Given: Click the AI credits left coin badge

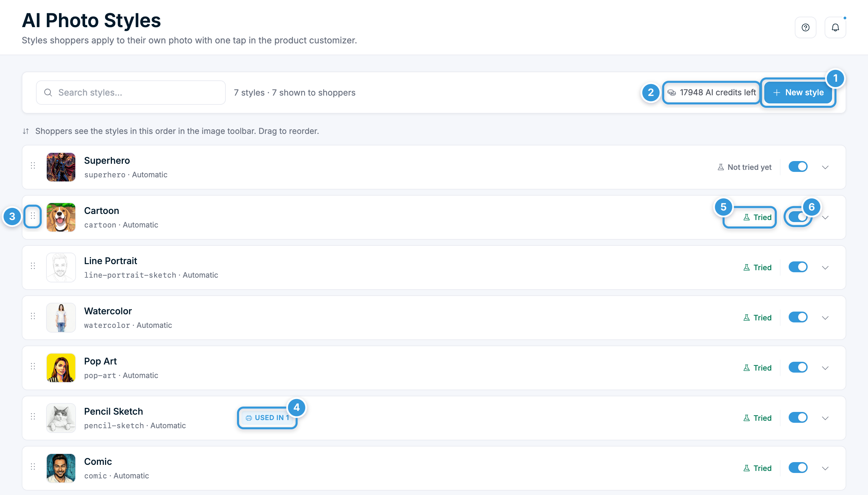Looking at the screenshot, I should (x=711, y=93).
